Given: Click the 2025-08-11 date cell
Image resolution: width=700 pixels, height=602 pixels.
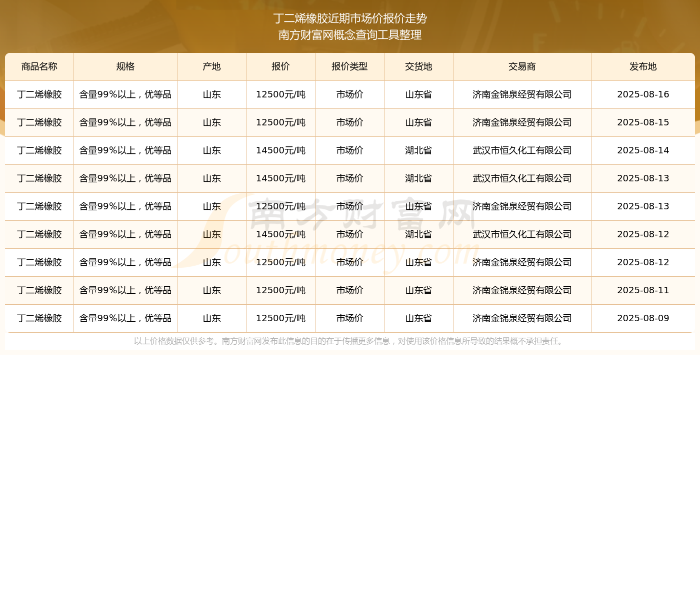Looking at the screenshot, I should pos(643,291).
